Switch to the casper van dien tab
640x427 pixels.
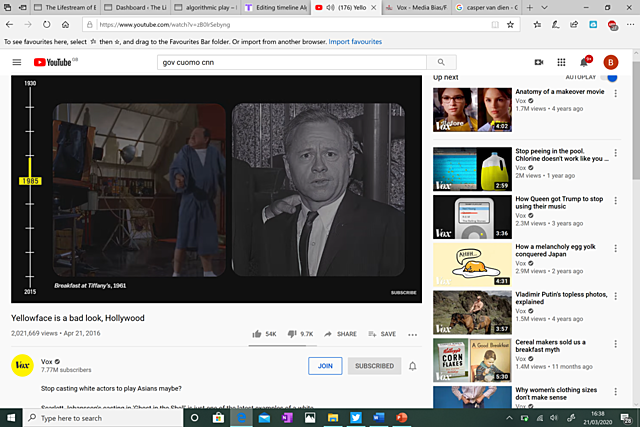coord(487,7)
